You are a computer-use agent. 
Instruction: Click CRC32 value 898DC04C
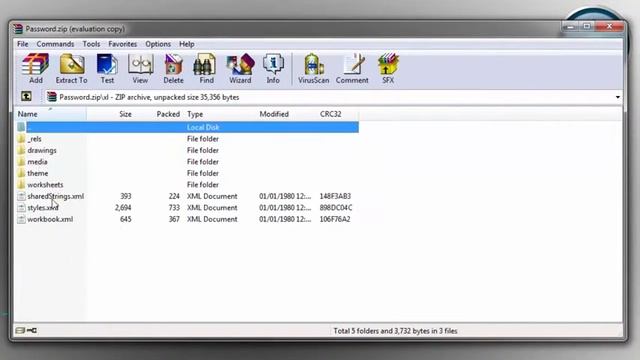(336, 207)
